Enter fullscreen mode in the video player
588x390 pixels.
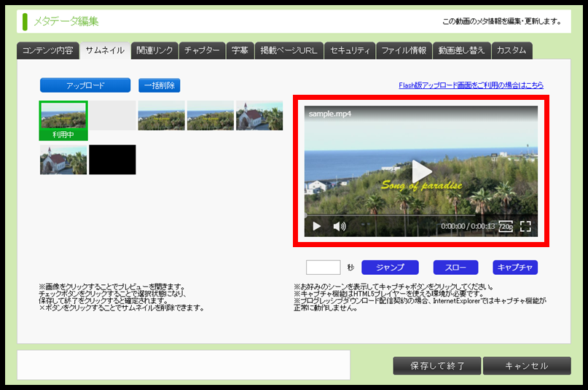point(525,226)
